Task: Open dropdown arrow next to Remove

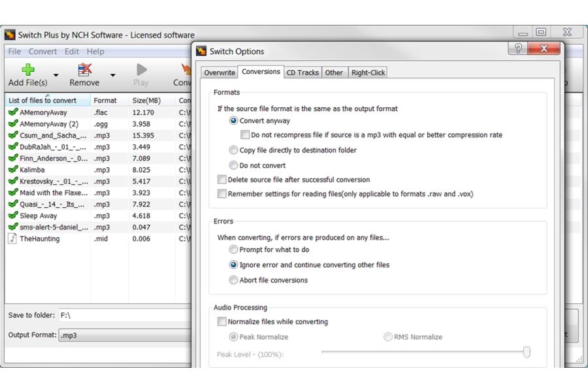Action: coord(112,75)
